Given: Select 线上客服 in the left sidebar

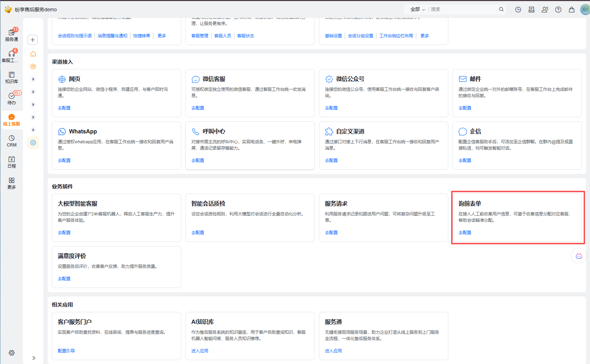Looking at the screenshot, I should pyautogui.click(x=12, y=120).
